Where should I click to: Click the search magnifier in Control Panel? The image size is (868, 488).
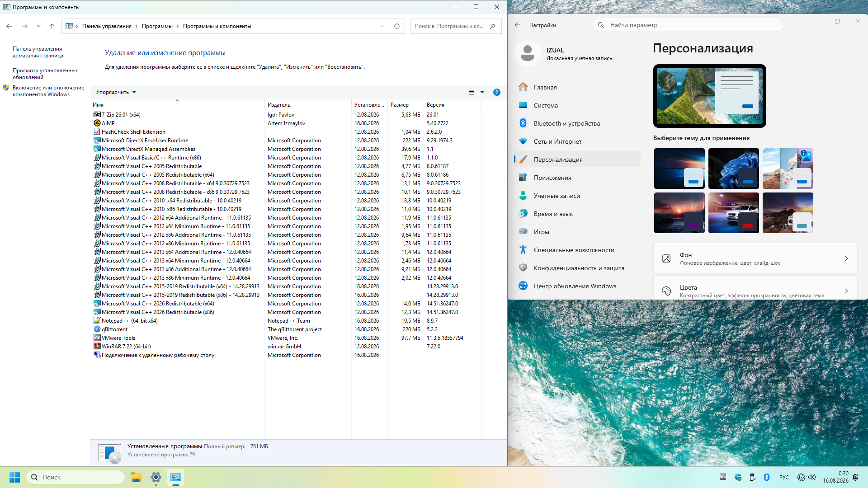493,26
